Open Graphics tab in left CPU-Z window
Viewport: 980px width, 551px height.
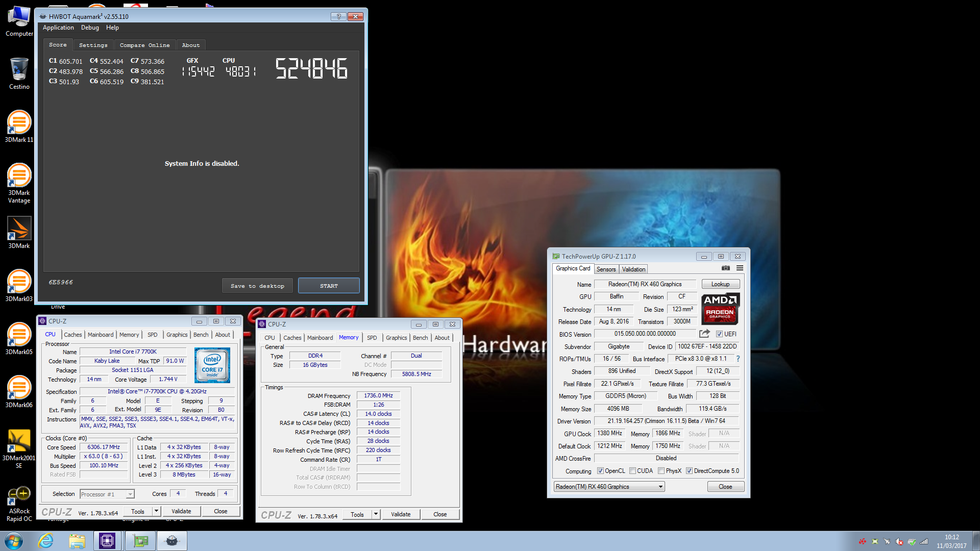tap(177, 335)
